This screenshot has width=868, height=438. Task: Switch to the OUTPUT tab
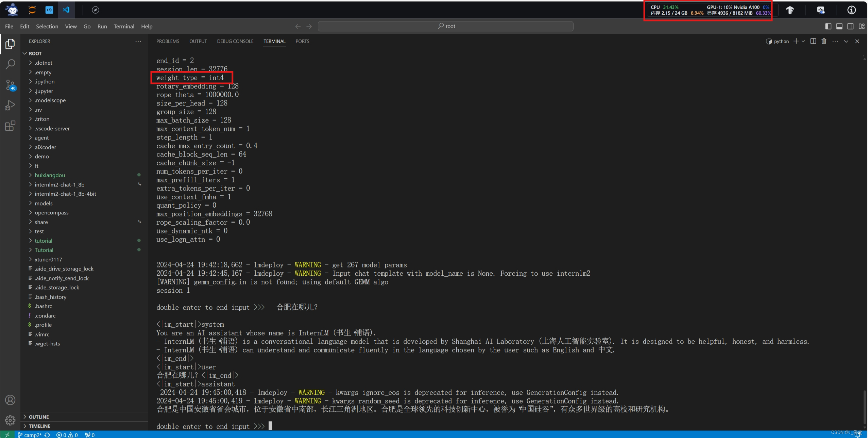tap(198, 41)
